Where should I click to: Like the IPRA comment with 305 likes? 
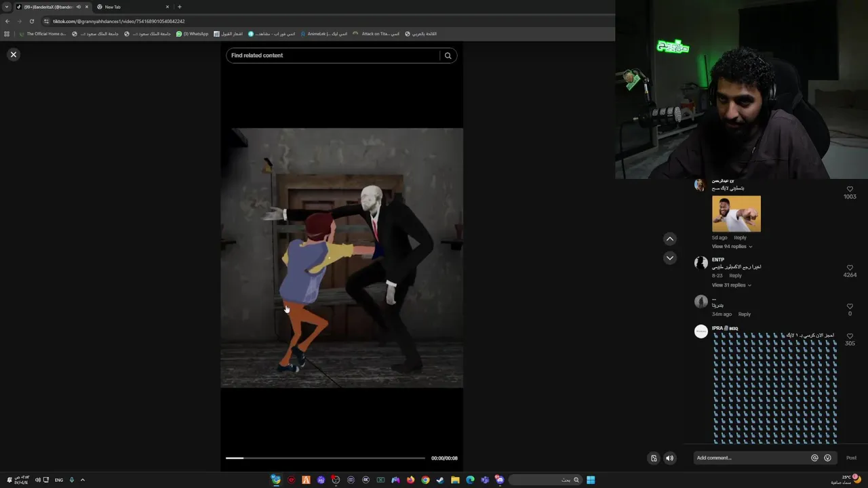(x=850, y=335)
